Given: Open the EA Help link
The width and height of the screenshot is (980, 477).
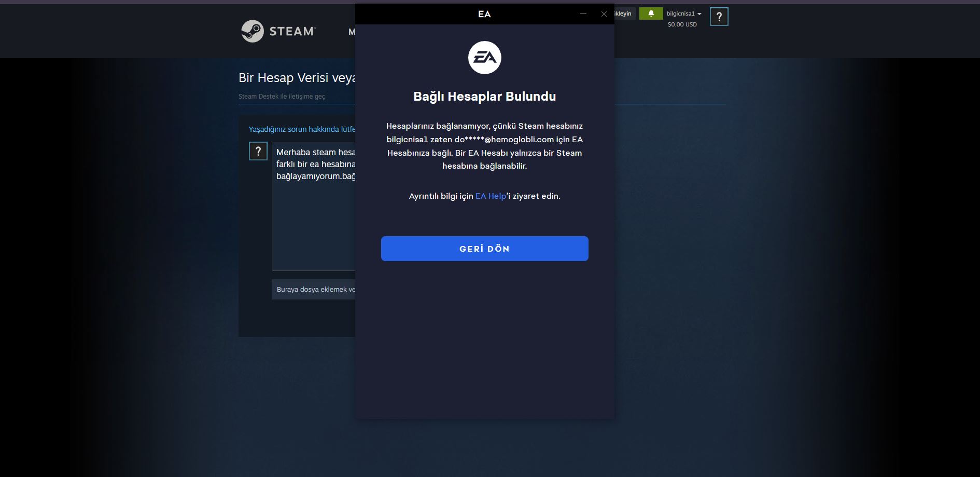Looking at the screenshot, I should 491,196.
